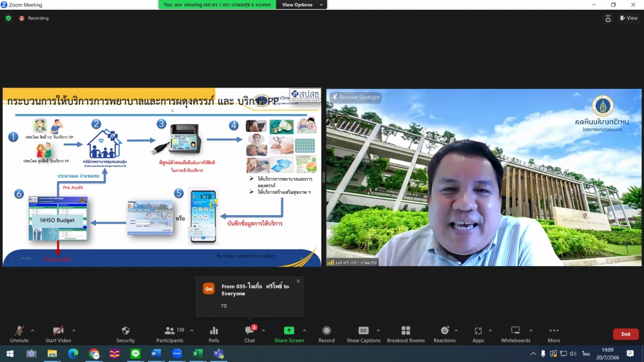Viewport: 644px width, 362px height.
Task: Open Whiteboards
Action: click(x=515, y=334)
